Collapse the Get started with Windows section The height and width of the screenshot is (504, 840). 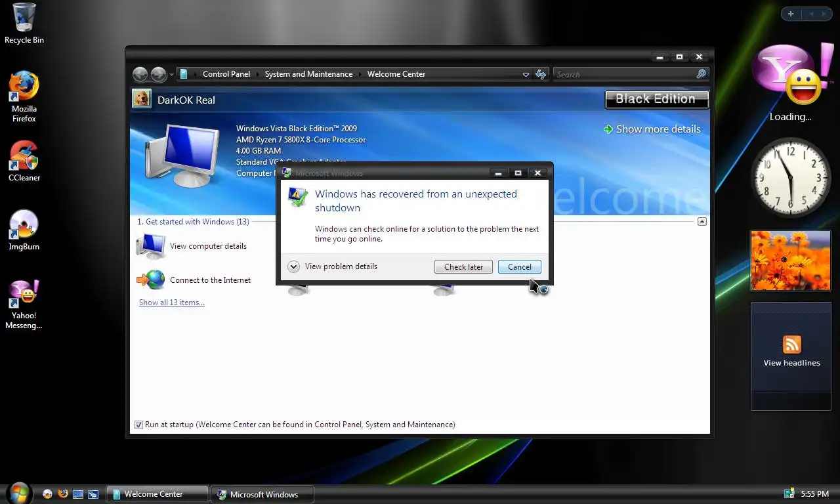[x=702, y=222]
